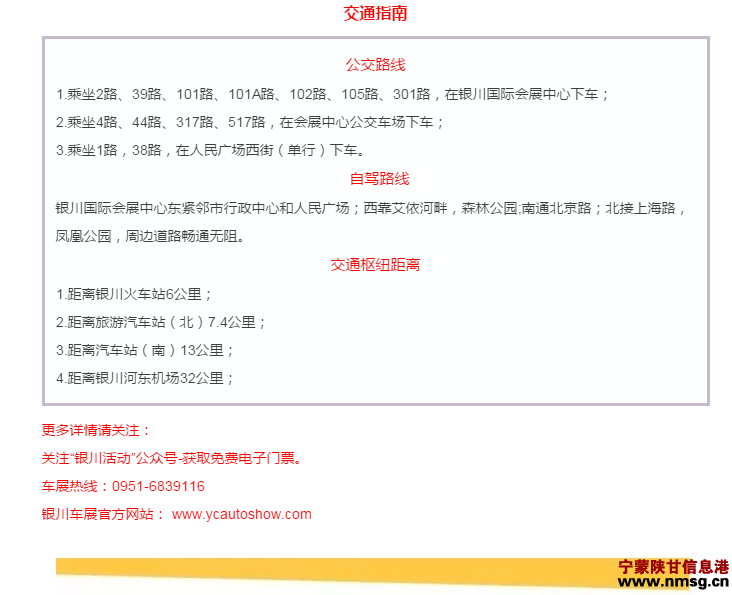Image resolution: width=732 pixels, height=595 pixels.
Task: Click the 银川车展官方网站 label
Action: tap(103, 514)
